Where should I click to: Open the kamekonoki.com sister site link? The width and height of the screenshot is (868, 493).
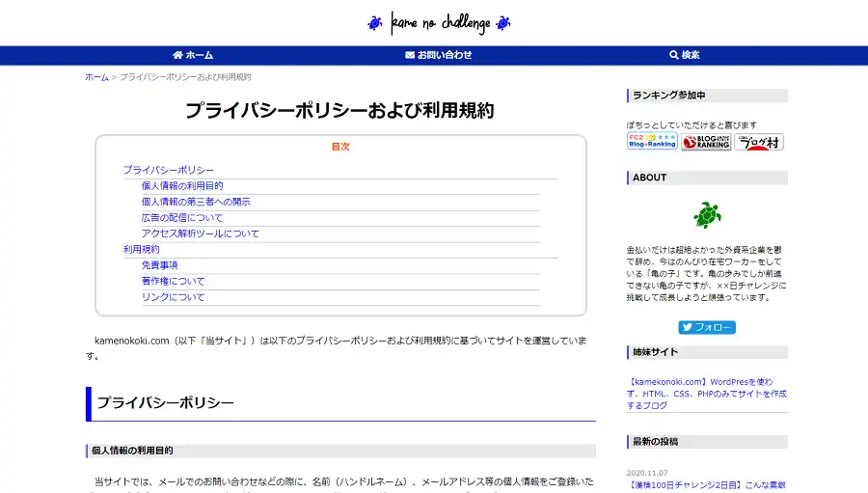pos(706,394)
